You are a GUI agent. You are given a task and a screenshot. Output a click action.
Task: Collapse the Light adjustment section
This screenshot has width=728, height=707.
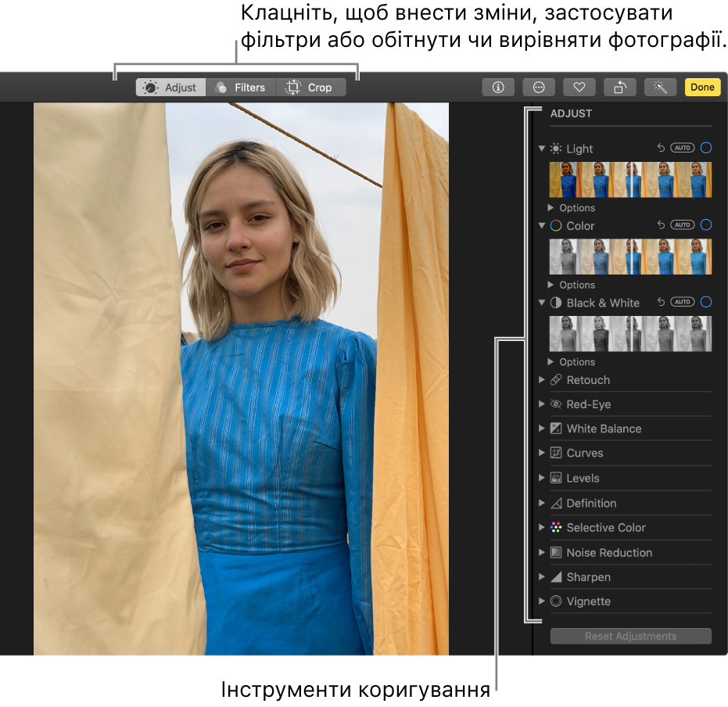coord(541,149)
